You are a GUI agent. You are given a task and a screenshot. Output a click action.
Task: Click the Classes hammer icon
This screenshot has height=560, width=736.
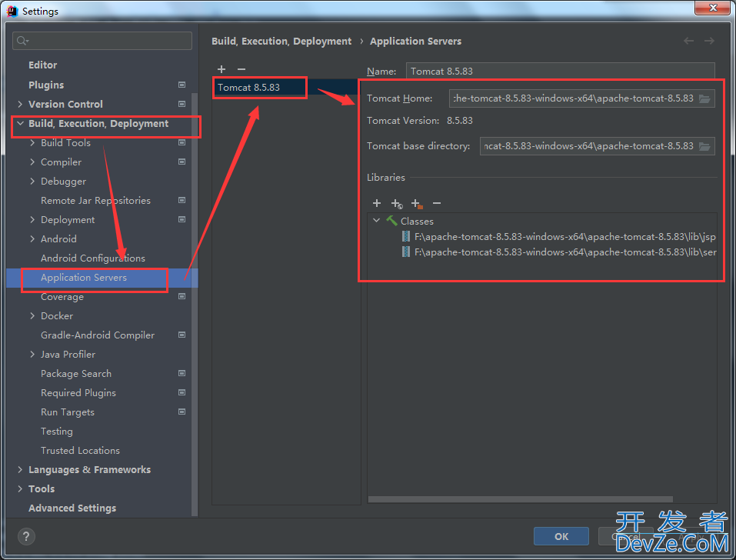tap(391, 221)
